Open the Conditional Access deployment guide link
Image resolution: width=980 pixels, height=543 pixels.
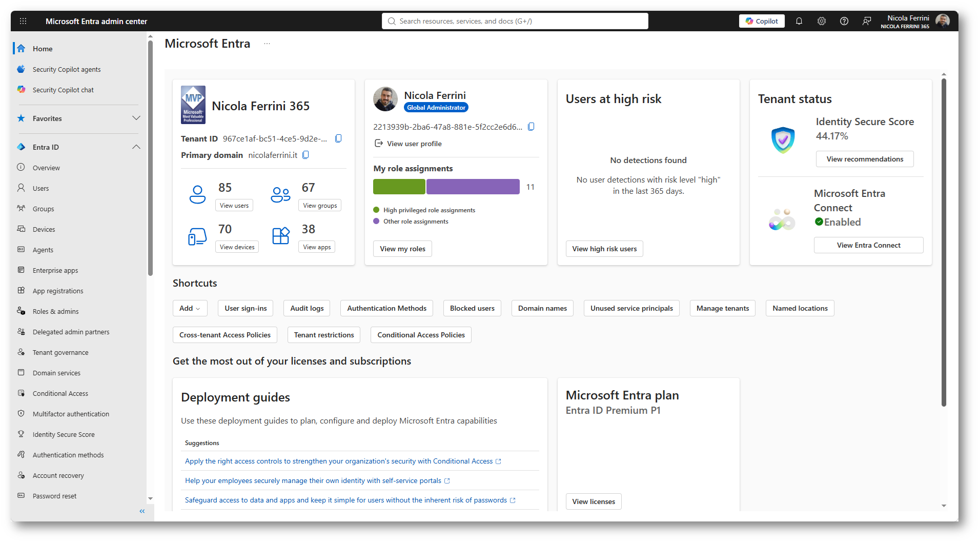(343, 461)
